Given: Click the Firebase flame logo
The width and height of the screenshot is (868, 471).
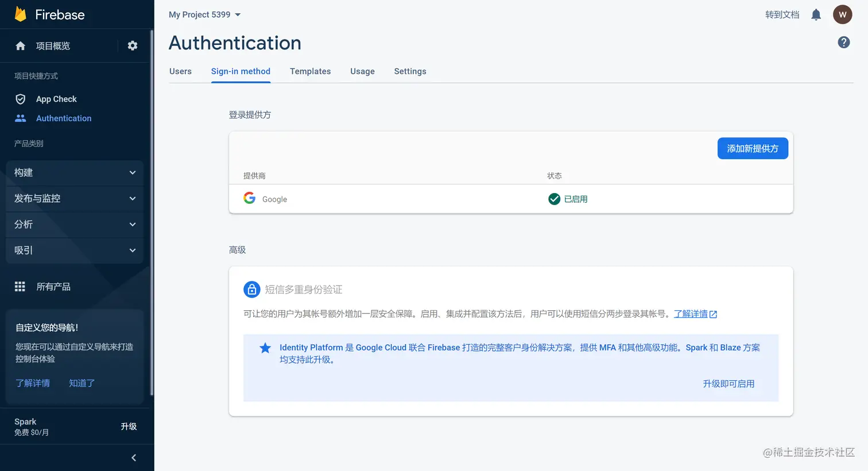Looking at the screenshot, I should (x=21, y=14).
